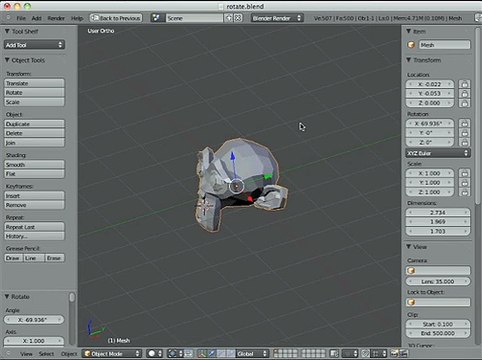This screenshot has width=482, height=360.
Task: Toggle the Scale Y lock
Action: coord(464,183)
